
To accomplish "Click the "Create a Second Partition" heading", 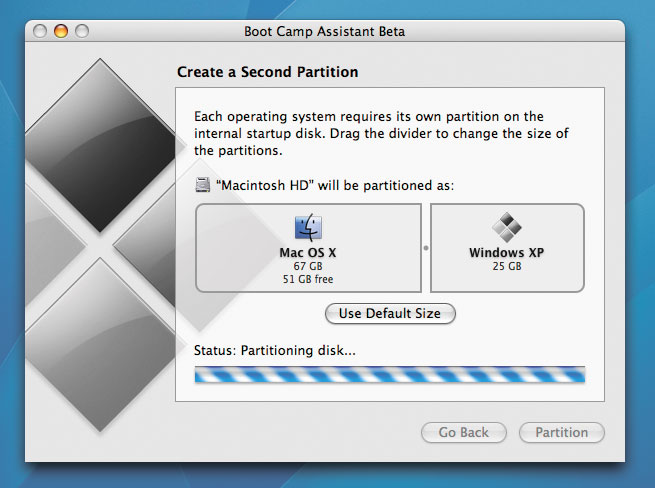I will pos(267,72).
